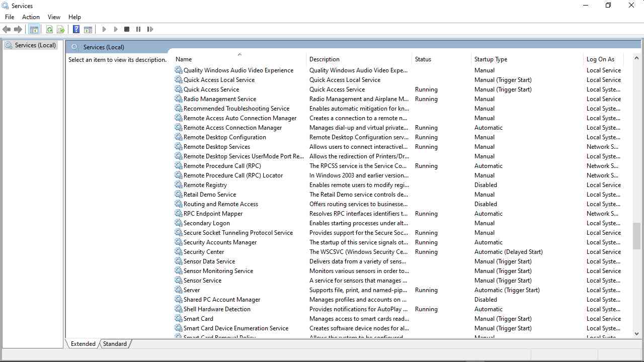Click the Refresh toolbar icon
Image resolution: width=644 pixels, height=362 pixels.
pyautogui.click(x=49, y=30)
